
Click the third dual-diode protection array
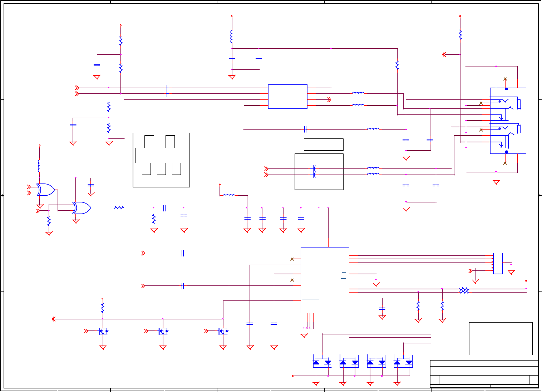click(x=376, y=361)
